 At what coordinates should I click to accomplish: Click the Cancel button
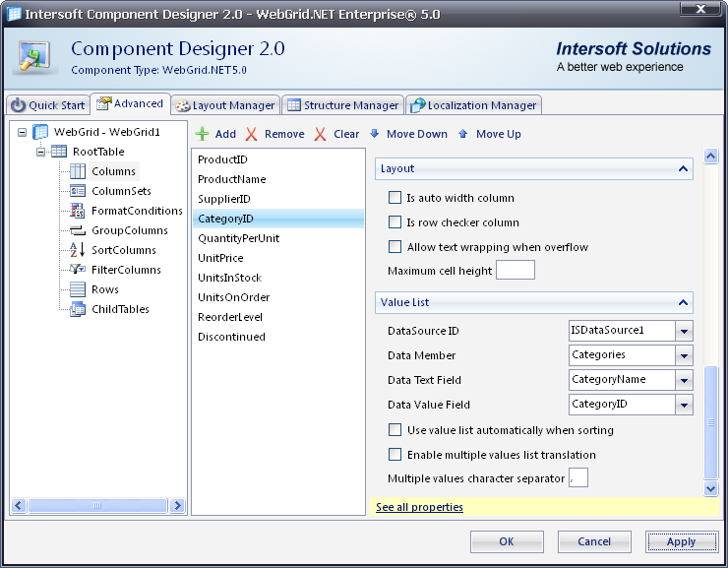(594, 541)
